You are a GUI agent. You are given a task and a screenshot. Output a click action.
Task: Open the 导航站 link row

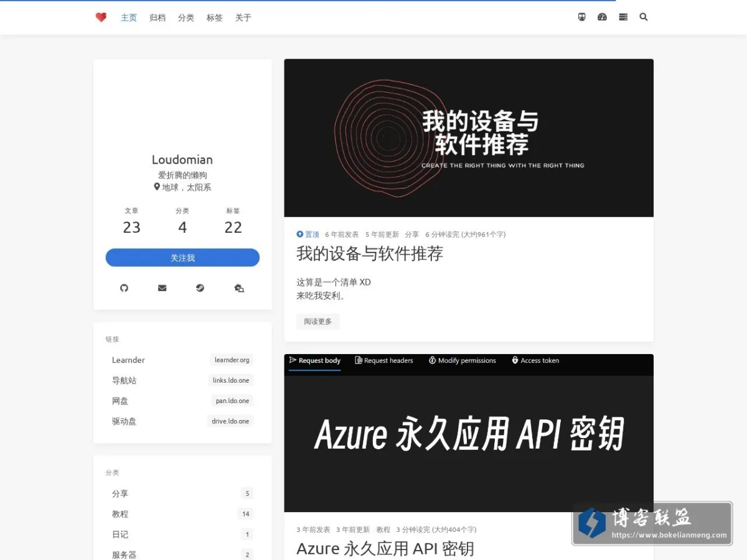click(x=182, y=380)
